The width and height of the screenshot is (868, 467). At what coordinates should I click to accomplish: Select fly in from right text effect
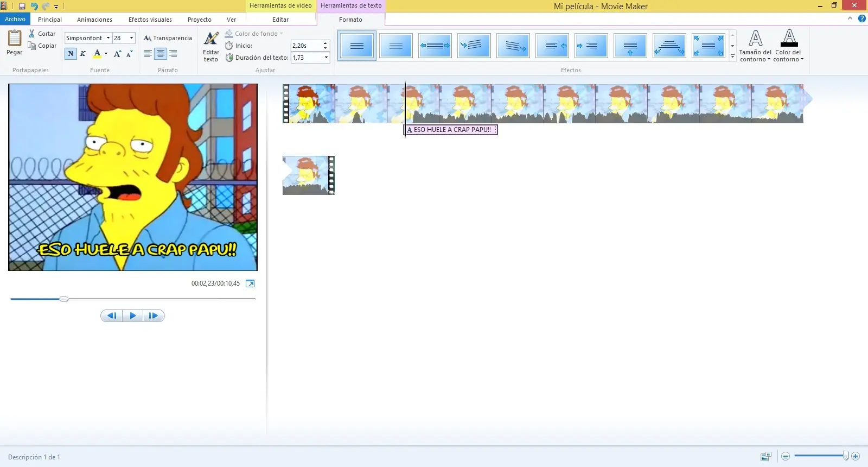[552, 46]
